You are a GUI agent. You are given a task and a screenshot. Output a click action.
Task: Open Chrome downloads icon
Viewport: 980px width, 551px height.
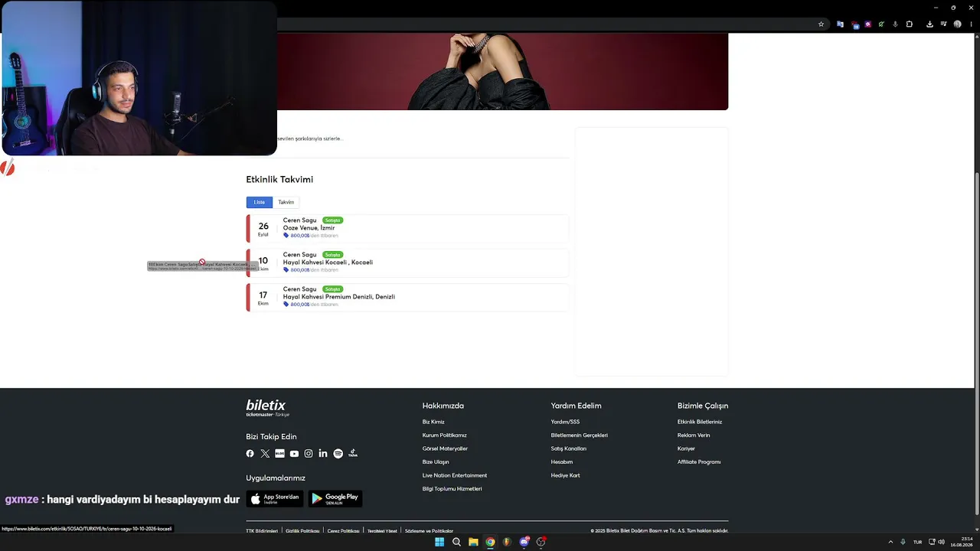[929, 24]
